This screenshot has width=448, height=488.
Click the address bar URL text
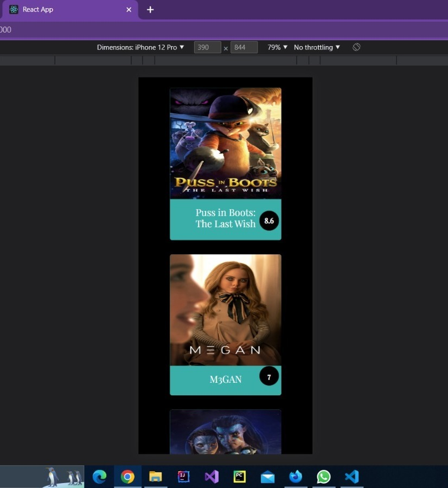pos(5,30)
